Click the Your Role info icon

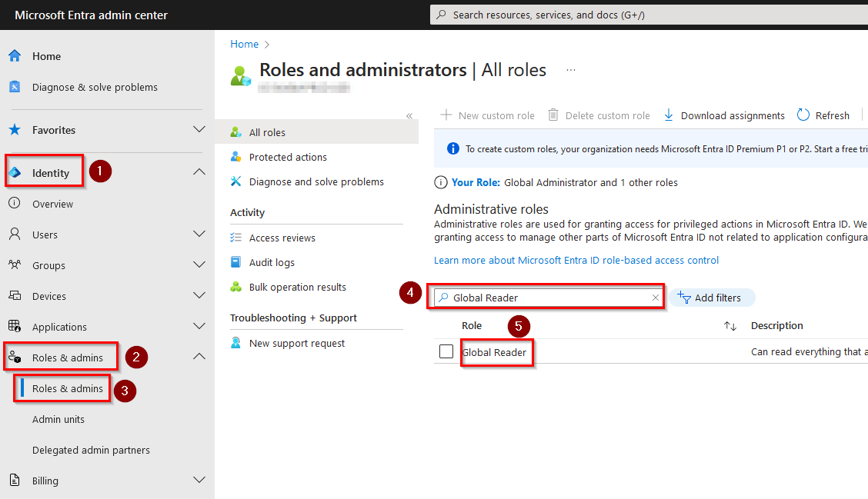point(441,182)
